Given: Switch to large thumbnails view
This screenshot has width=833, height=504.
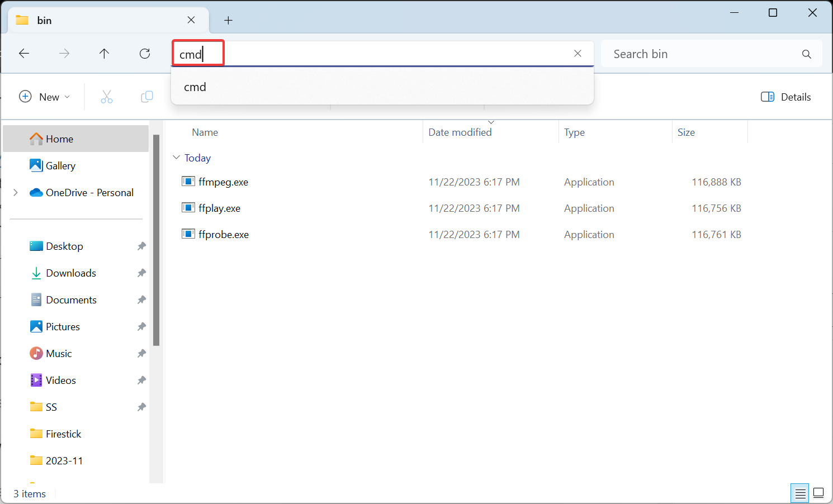Looking at the screenshot, I should coord(818,493).
